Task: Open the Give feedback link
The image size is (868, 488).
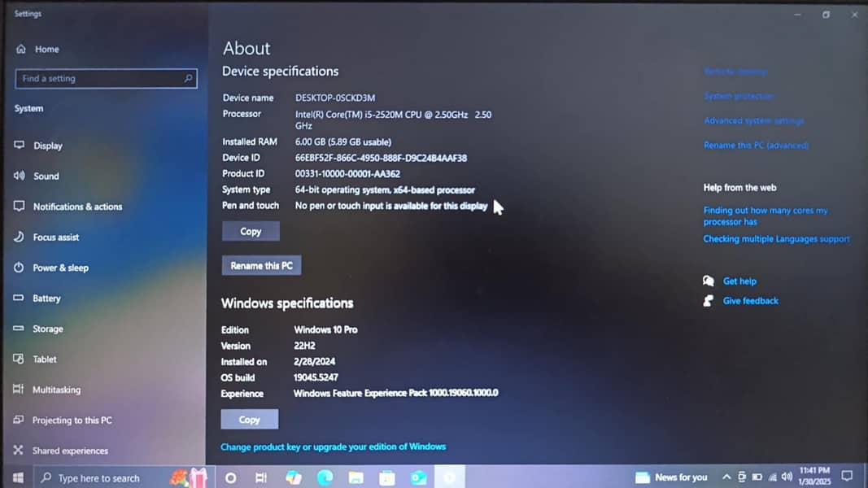Action: click(x=750, y=301)
